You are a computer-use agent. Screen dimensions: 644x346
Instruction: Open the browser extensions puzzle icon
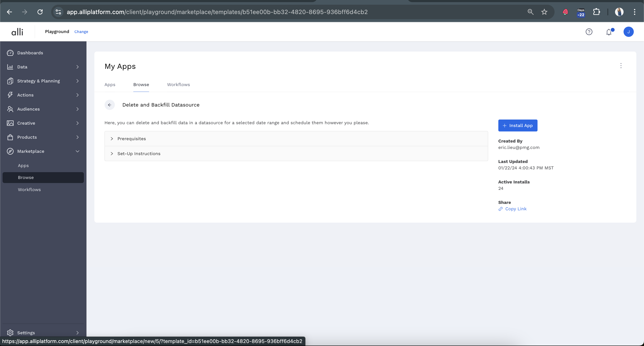(597, 12)
